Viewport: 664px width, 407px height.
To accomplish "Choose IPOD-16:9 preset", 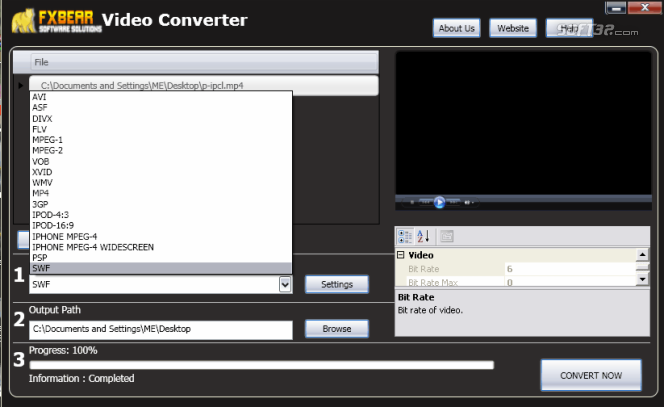I will coord(161,225).
